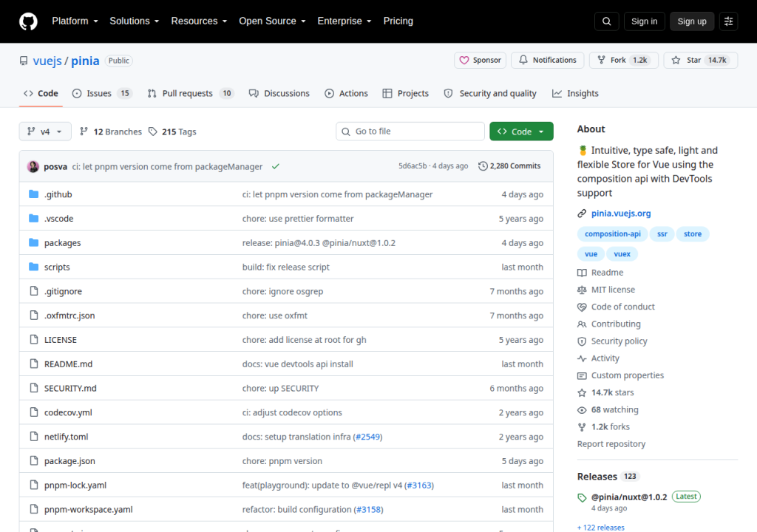The height and width of the screenshot is (532, 757).
Task: Click the scripts folder icon
Action: 34,267
